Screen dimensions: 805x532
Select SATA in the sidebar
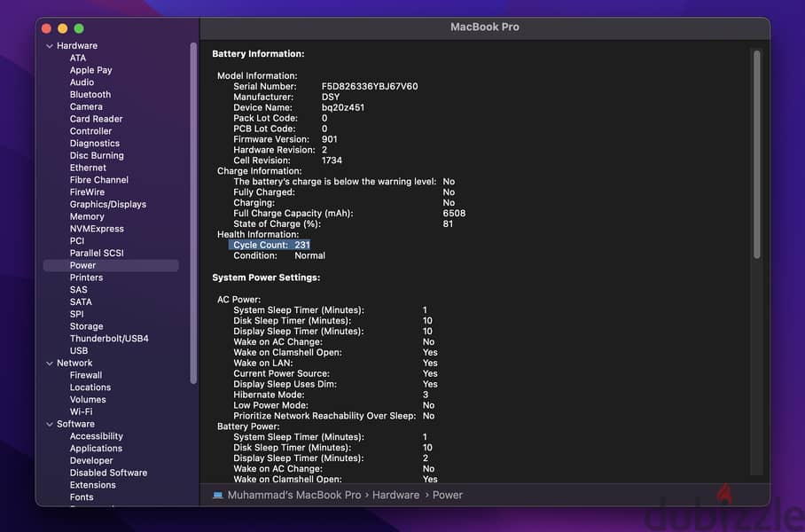pos(81,302)
